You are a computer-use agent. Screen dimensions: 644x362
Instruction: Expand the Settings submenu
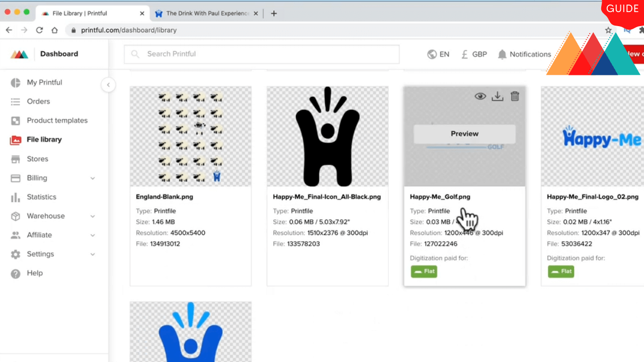[x=93, y=254]
